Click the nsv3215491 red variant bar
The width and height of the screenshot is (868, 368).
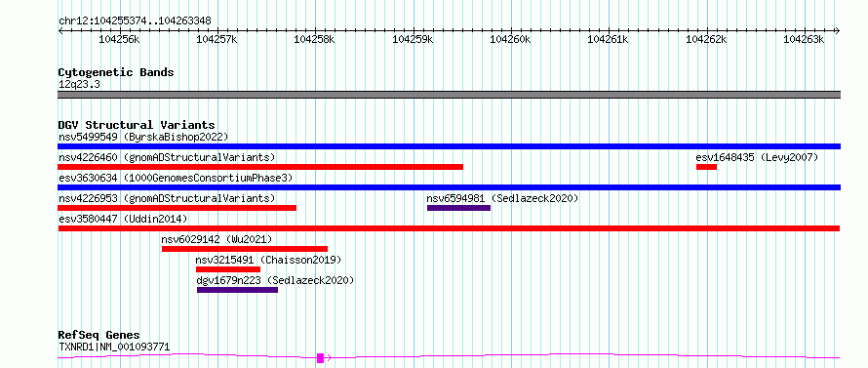[228, 269]
